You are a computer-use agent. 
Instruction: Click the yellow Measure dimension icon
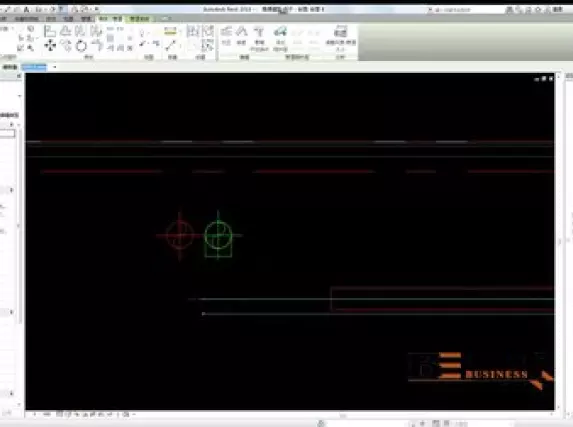[170, 31]
